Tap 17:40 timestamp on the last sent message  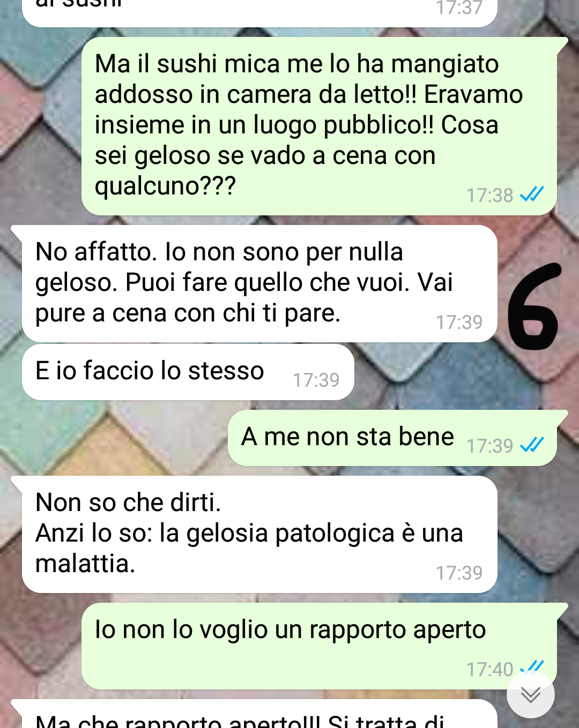tap(489, 670)
